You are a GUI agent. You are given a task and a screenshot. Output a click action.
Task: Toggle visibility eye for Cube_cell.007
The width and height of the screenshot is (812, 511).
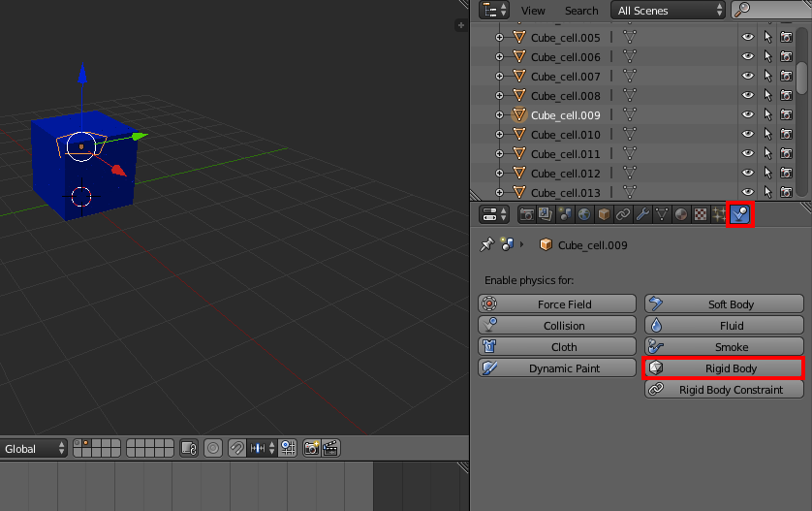748,76
